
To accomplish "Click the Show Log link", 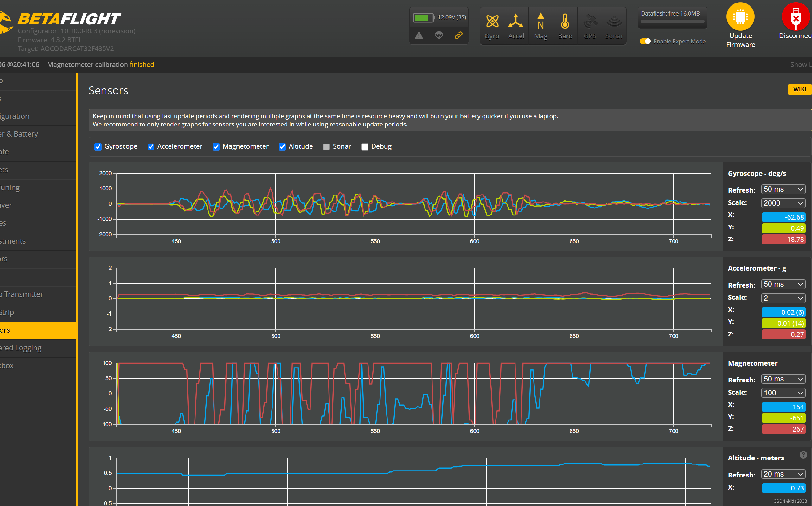I will [801, 65].
